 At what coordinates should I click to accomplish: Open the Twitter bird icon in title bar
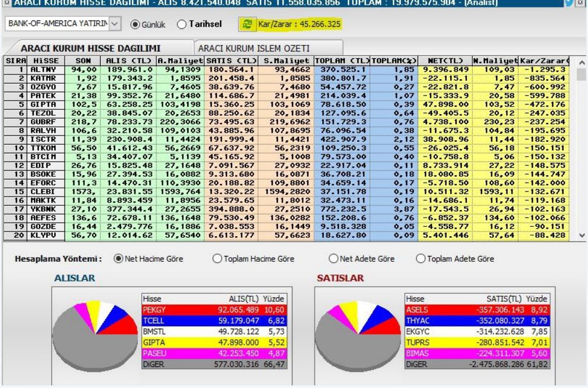[x=569, y=3]
